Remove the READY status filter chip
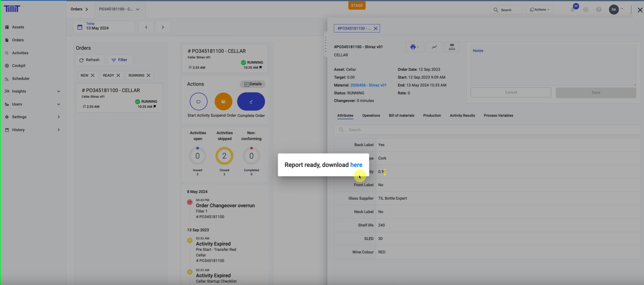Screen dimensions: 644x285 coord(118,75)
